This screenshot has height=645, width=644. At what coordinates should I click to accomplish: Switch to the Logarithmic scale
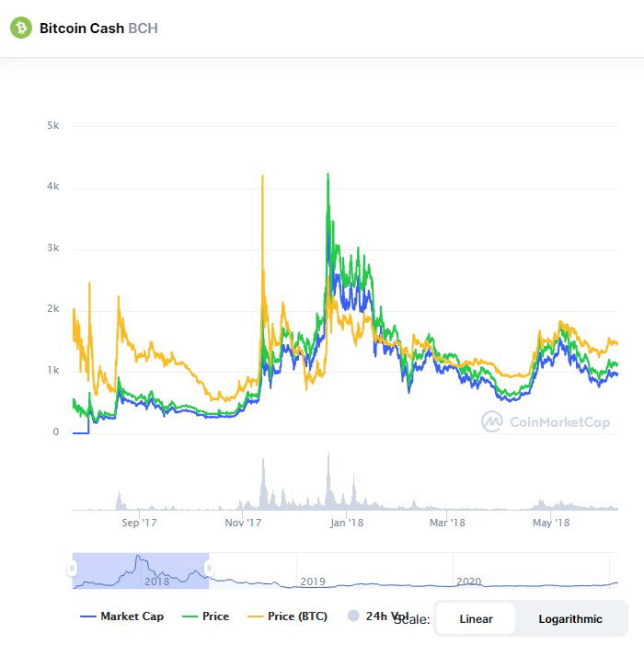tap(570, 618)
